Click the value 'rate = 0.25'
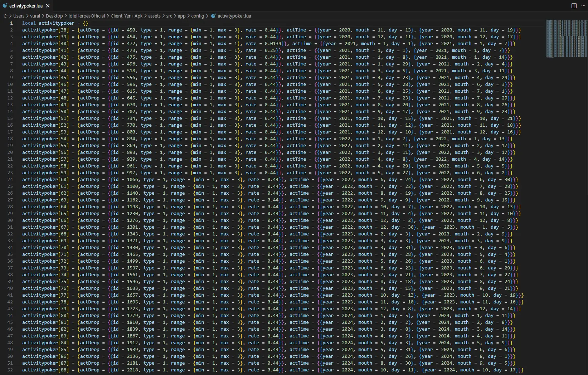588x375 pixels. [x=260, y=50]
